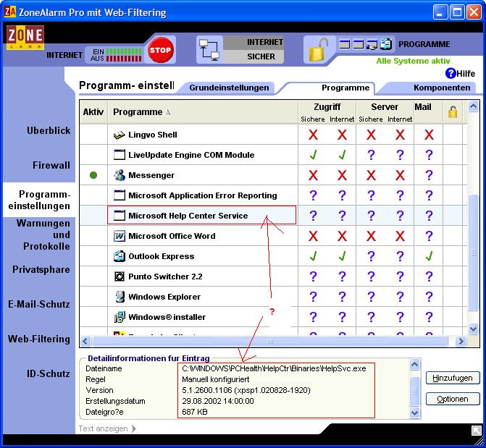Toggle Lingvo Shell Zugriff Sichere permission

[313, 135]
